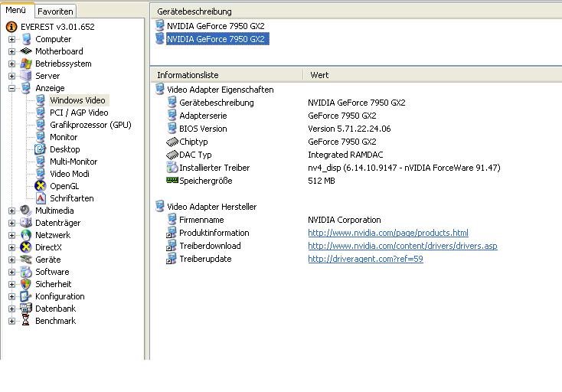562x392 pixels.
Task: Click the Schriftarten font icon
Action: click(41, 198)
